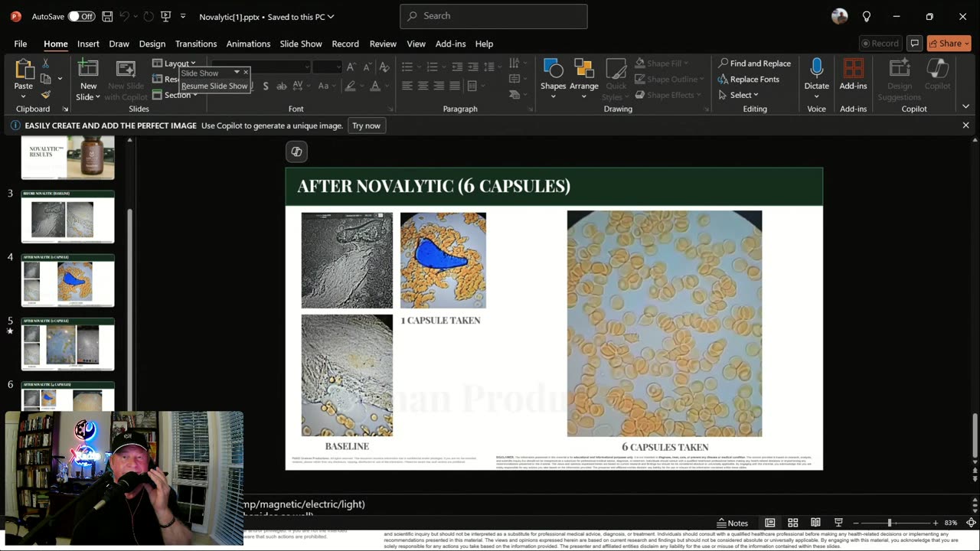Viewport: 980px width, 551px height.
Task: Click the Center align text icon
Action: click(423, 86)
